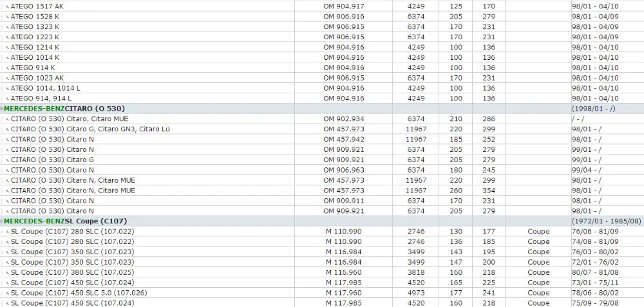This screenshot has width=644, height=307.
Task: Click engine code M 116.960
Action: click(344, 272)
